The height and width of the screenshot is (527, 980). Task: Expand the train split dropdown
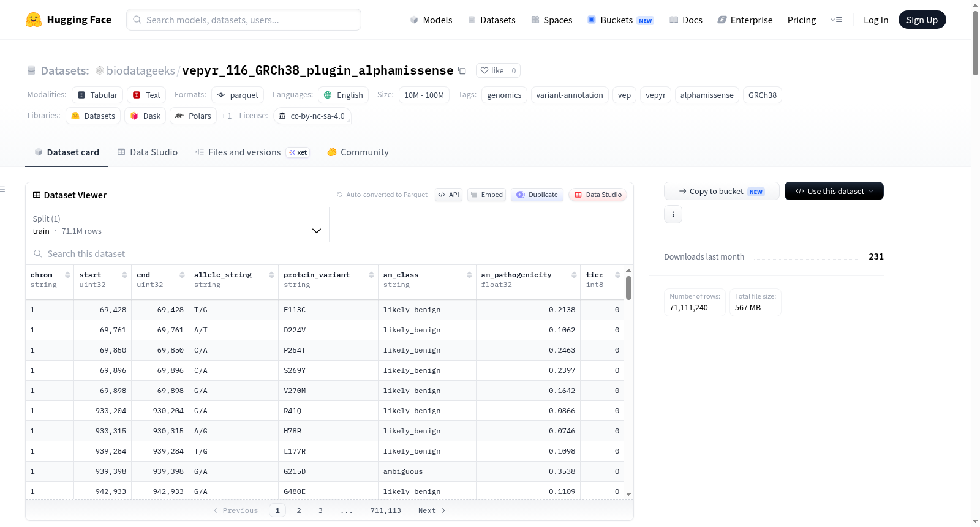coord(177,225)
